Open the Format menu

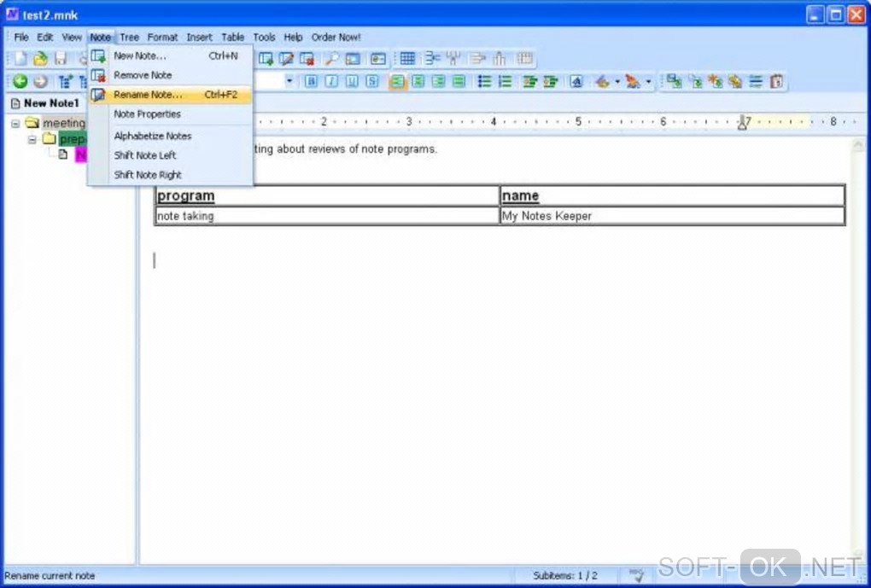point(162,38)
